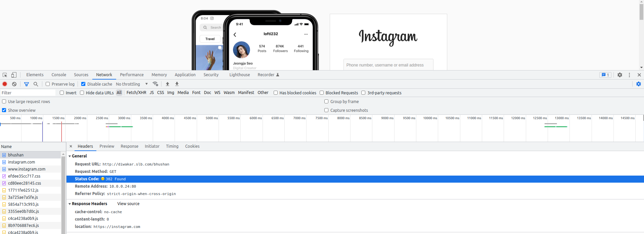Import HAR file upload icon

tap(168, 84)
